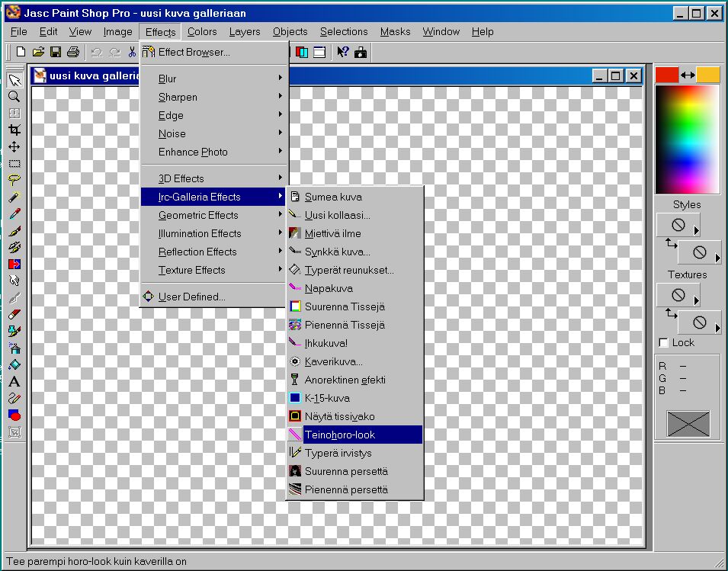Open the Window menu
The height and width of the screenshot is (571, 728).
pos(441,31)
